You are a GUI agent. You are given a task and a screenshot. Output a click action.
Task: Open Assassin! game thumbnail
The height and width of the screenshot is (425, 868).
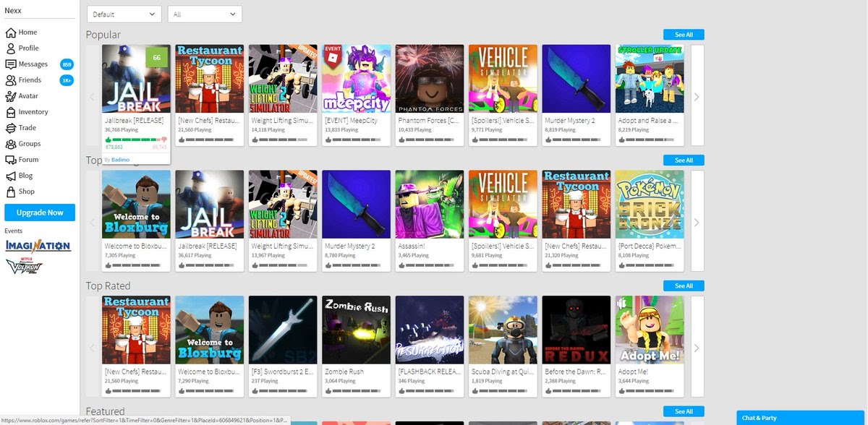tap(430, 205)
